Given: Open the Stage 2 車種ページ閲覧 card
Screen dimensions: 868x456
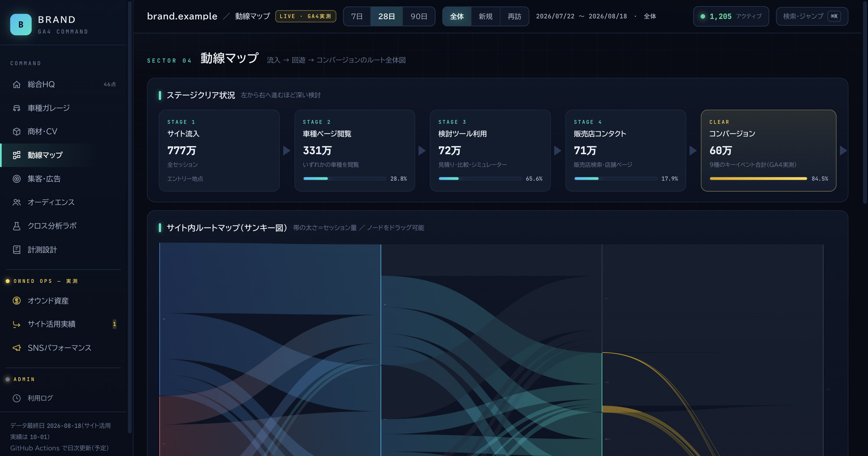Looking at the screenshot, I should pyautogui.click(x=355, y=151).
